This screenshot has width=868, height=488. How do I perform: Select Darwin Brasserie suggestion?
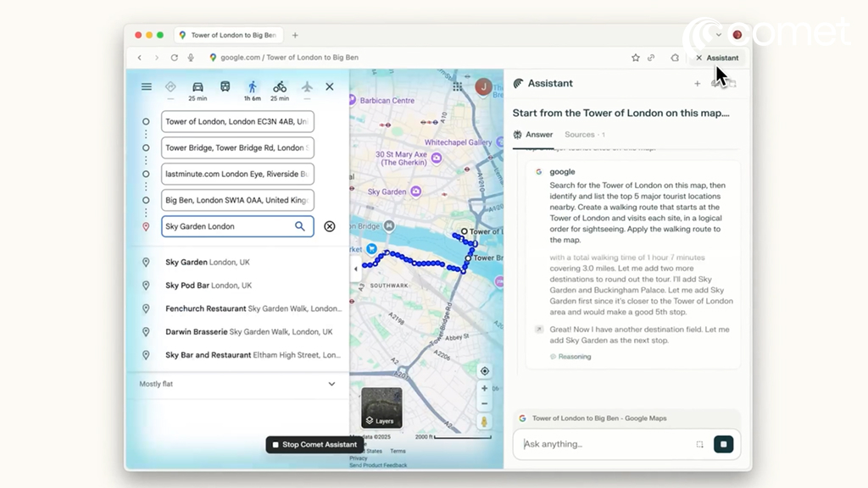coord(238,332)
